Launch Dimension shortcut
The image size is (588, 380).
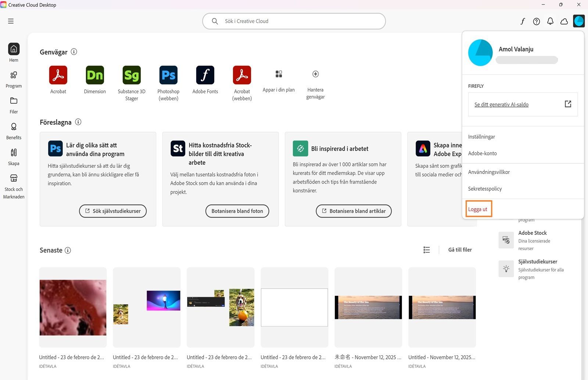tap(95, 75)
